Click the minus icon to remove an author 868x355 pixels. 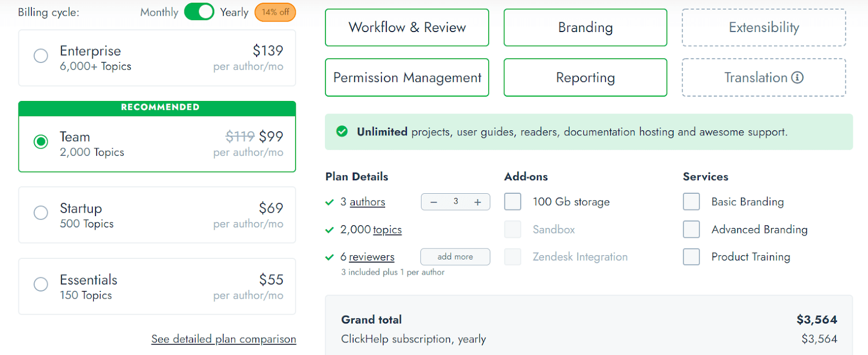click(x=433, y=202)
